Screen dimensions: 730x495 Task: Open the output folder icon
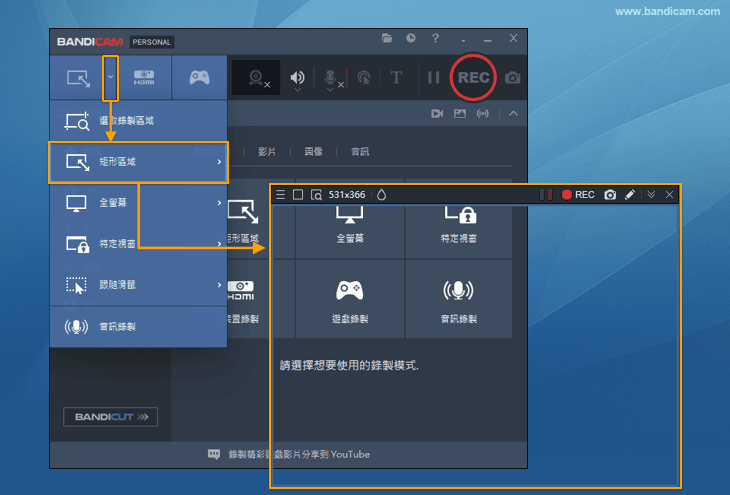tap(387, 38)
